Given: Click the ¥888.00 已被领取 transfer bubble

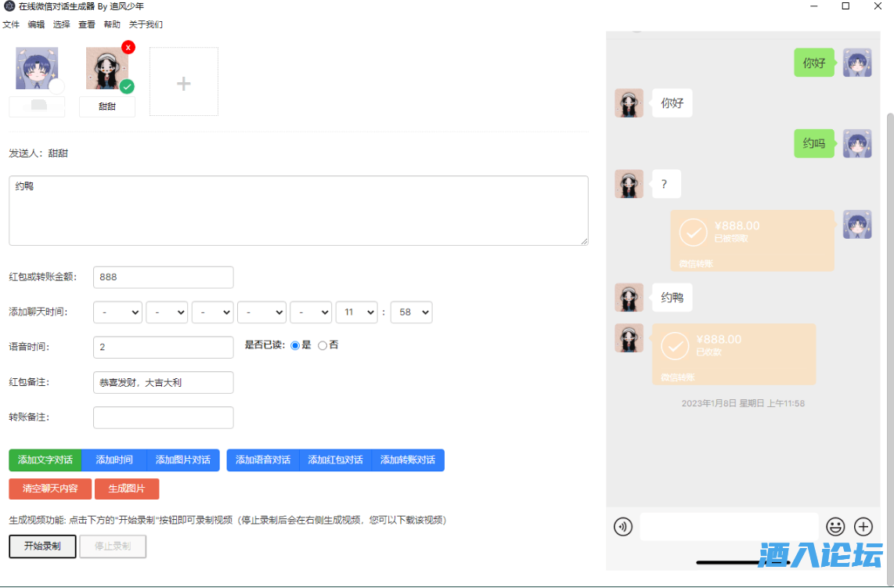Looking at the screenshot, I should pyautogui.click(x=752, y=240).
